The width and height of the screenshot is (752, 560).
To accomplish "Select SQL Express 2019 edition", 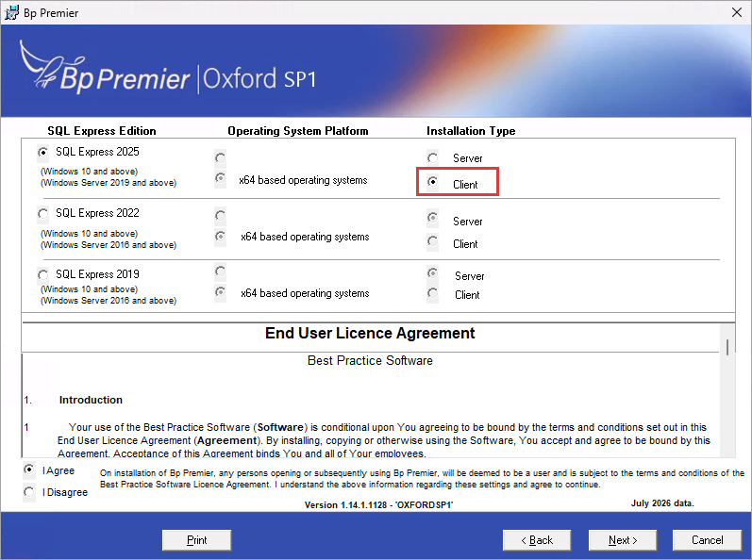I will click(x=43, y=275).
